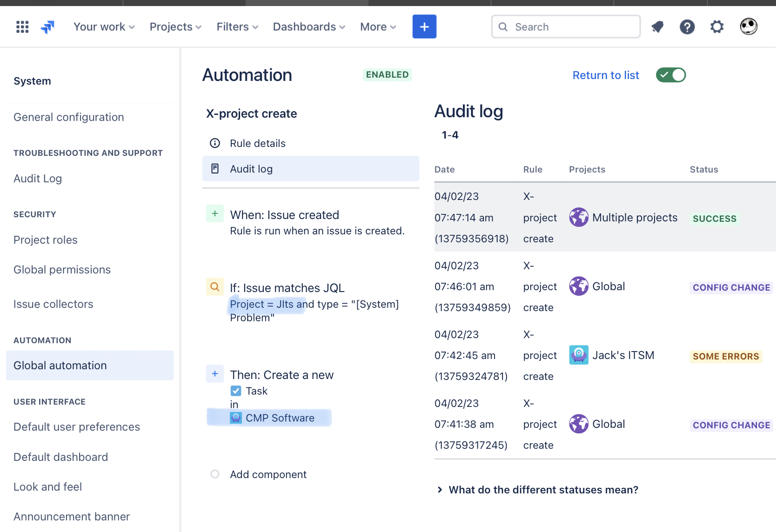Screen dimensions: 776x532
Task: Uncheck the Task checkbox
Action: pos(236,391)
